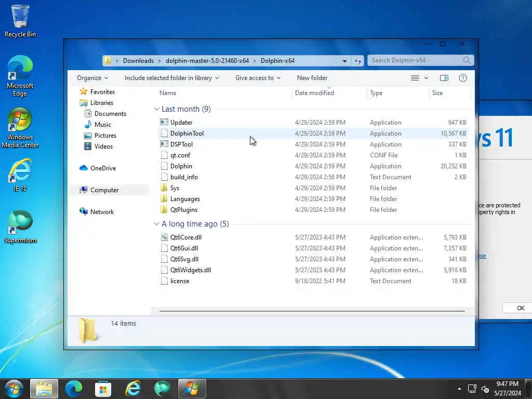Open Supermium taskbar icon

(162, 389)
